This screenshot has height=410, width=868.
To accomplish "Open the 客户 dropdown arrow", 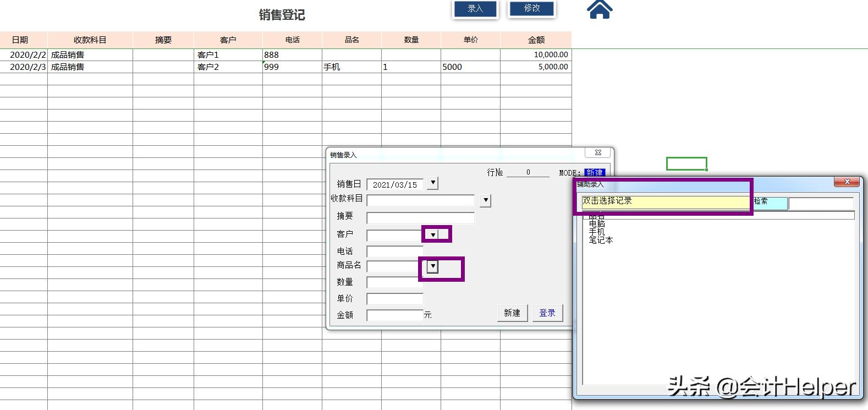I will (x=433, y=235).
